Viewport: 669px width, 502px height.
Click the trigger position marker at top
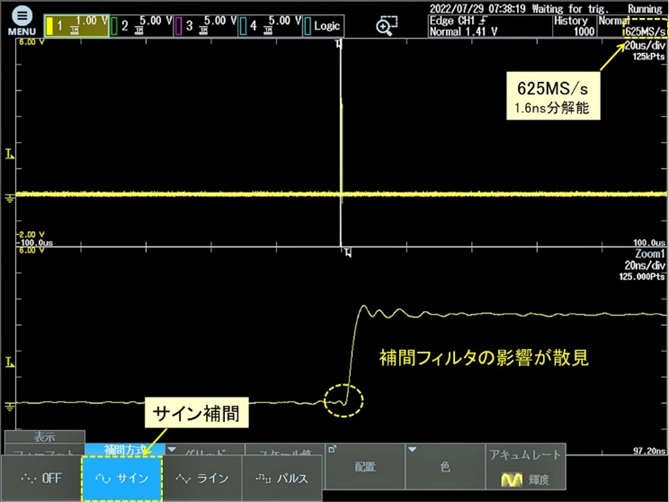[x=339, y=43]
